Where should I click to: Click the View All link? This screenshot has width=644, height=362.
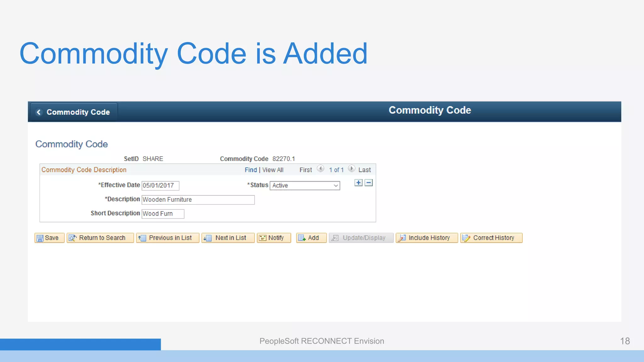[273, 170]
